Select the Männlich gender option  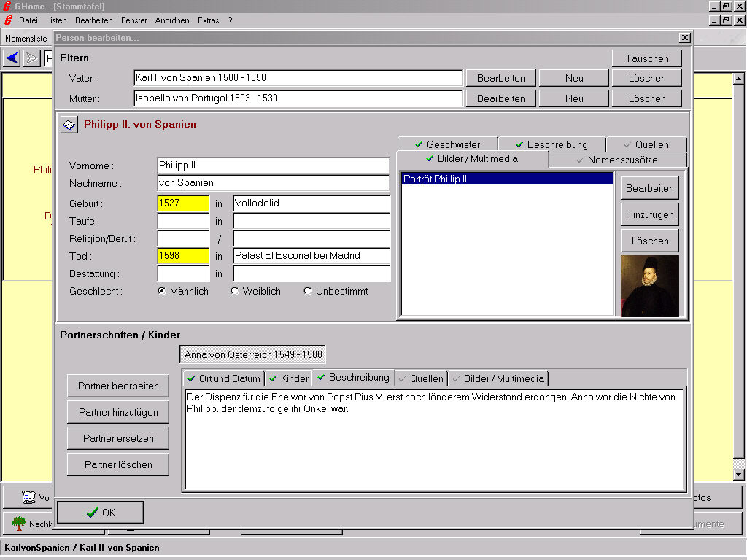(x=162, y=291)
